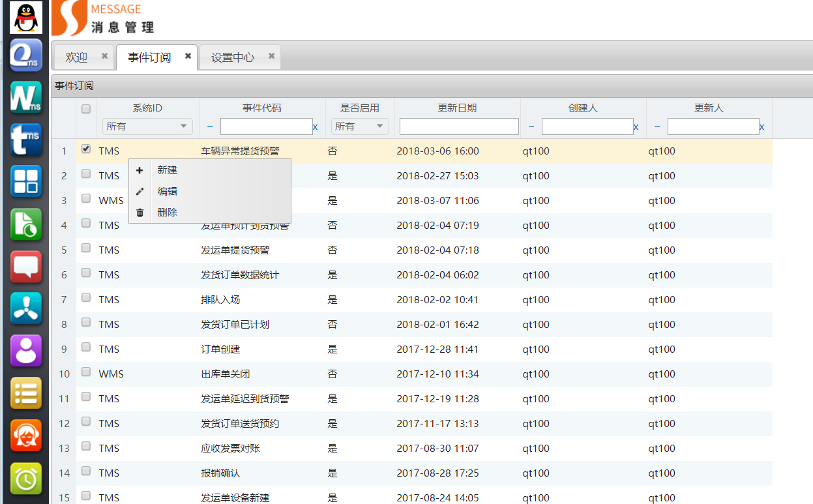The width and height of the screenshot is (813, 504).
Task: Open the red chat bubble message icon
Action: (26, 267)
